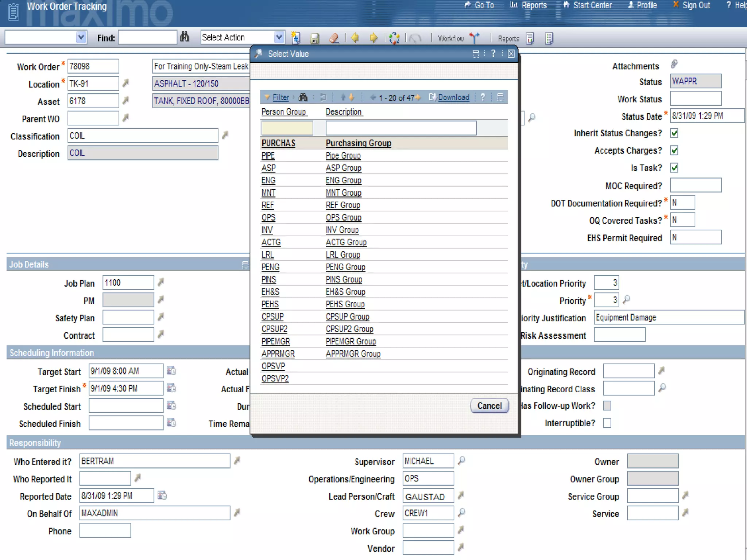Click the Save work order toolbar icon
Image resolution: width=747 pixels, height=560 pixels.
pyautogui.click(x=314, y=38)
